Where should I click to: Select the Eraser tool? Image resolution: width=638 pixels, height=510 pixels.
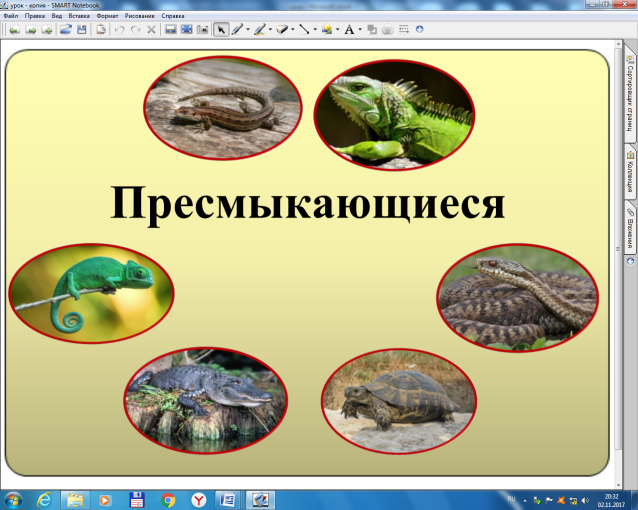(x=283, y=30)
